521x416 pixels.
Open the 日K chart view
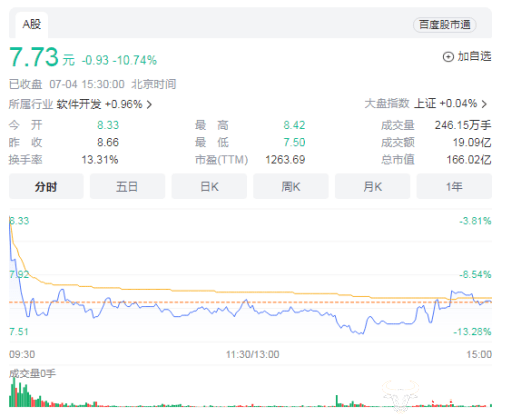[209, 186]
